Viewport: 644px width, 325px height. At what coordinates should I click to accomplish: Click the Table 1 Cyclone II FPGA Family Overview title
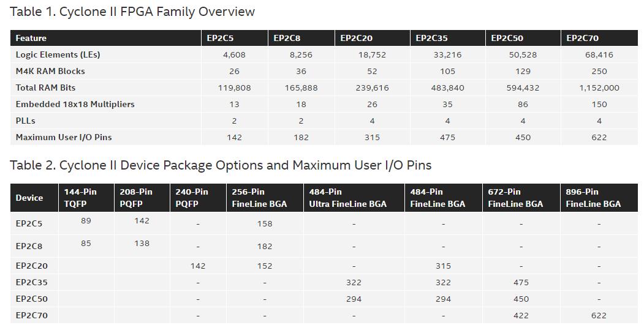pyautogui.click(x=132, y=12)
